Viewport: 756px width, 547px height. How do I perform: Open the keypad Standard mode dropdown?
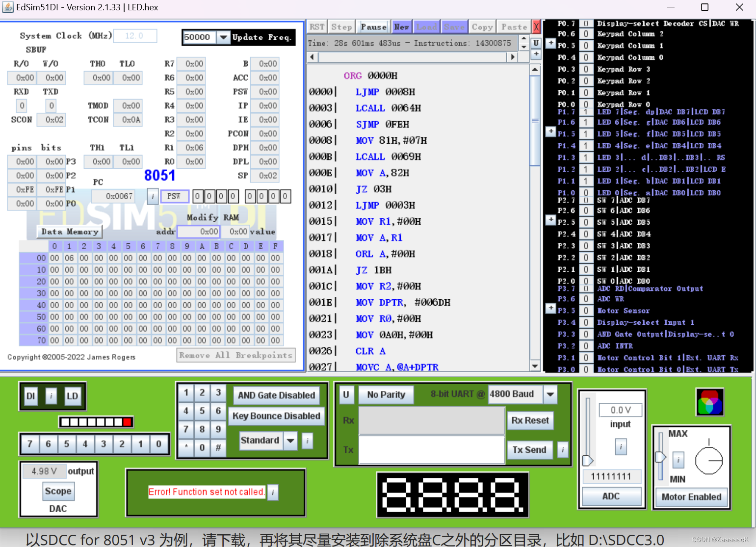pyautogui.click(x=290, y=441)
